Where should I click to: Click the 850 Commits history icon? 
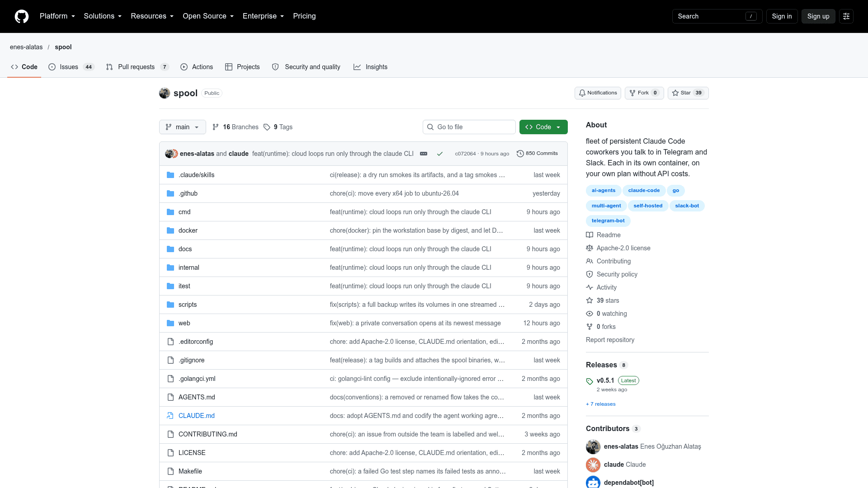click(x=520, y=154)
